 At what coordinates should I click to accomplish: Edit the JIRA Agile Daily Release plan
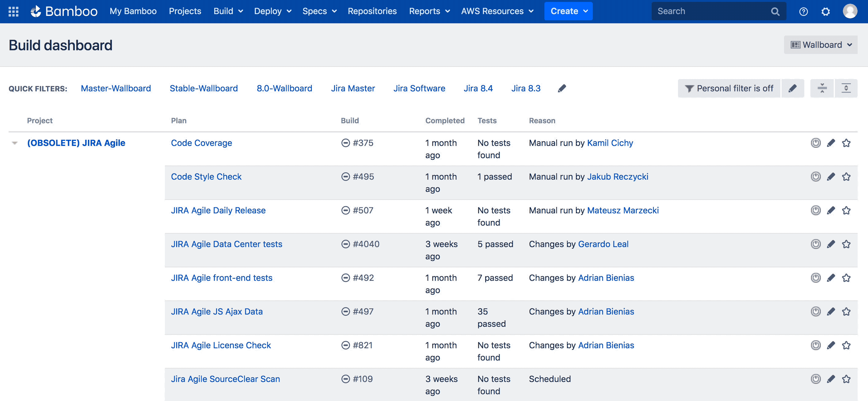click(831, 210)
